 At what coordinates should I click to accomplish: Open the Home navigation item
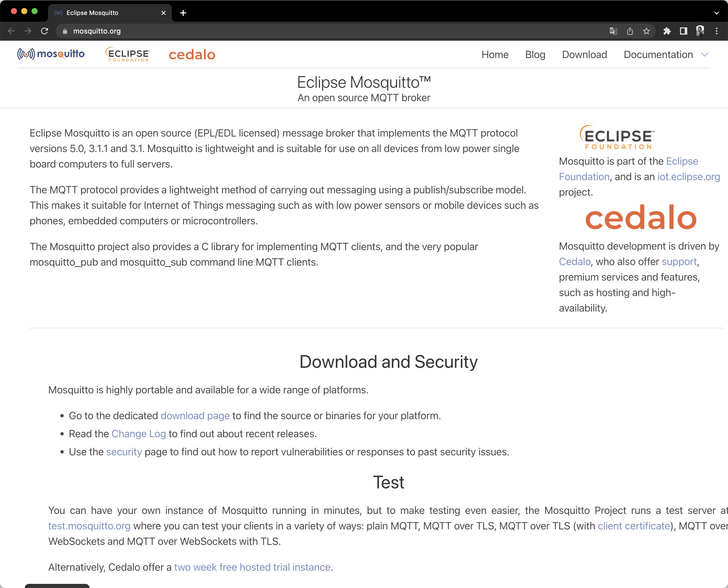click(x=495, y=54)
